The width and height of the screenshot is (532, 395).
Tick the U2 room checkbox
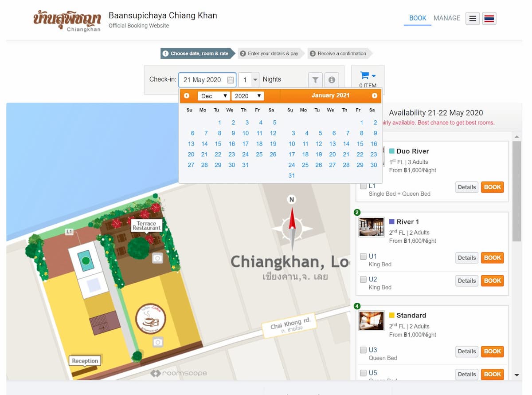click(363, 280)
